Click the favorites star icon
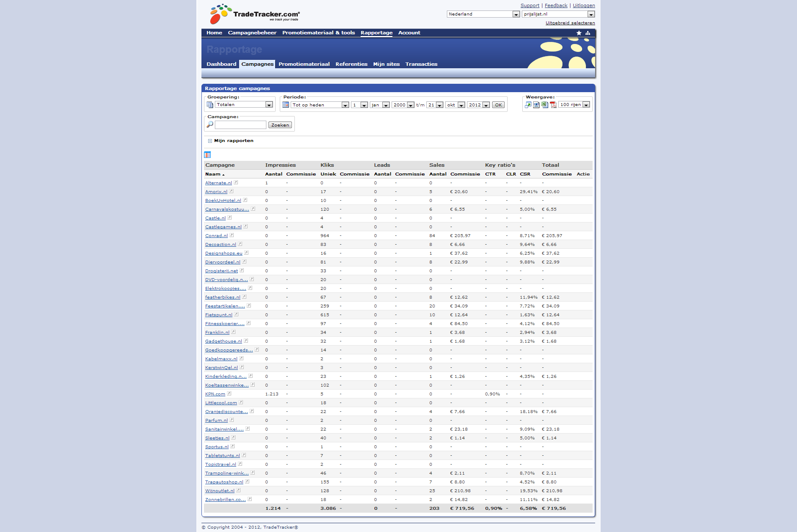This screenshot has width=797, height=532. click(x=579, y=33)
